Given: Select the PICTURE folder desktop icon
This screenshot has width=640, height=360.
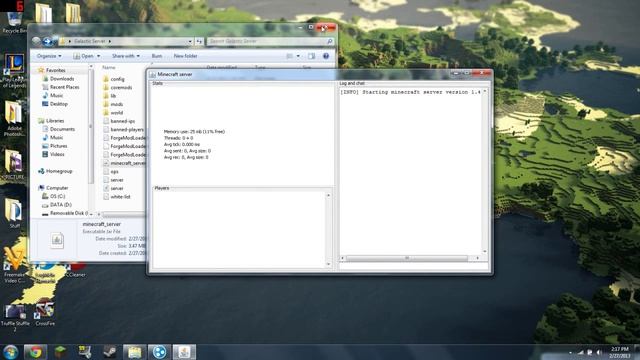Looking at the screenshot, I should pyautogui.click(x=14, y=165).
